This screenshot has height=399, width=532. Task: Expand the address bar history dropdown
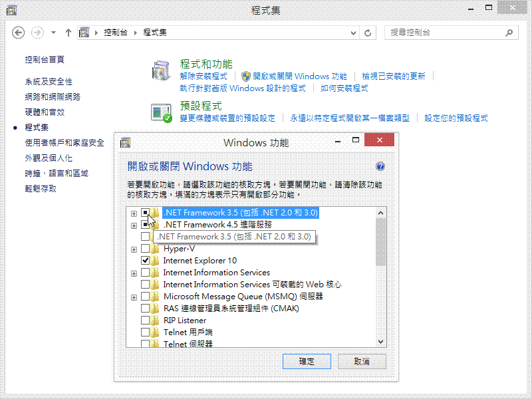click(x=353, y=33)
